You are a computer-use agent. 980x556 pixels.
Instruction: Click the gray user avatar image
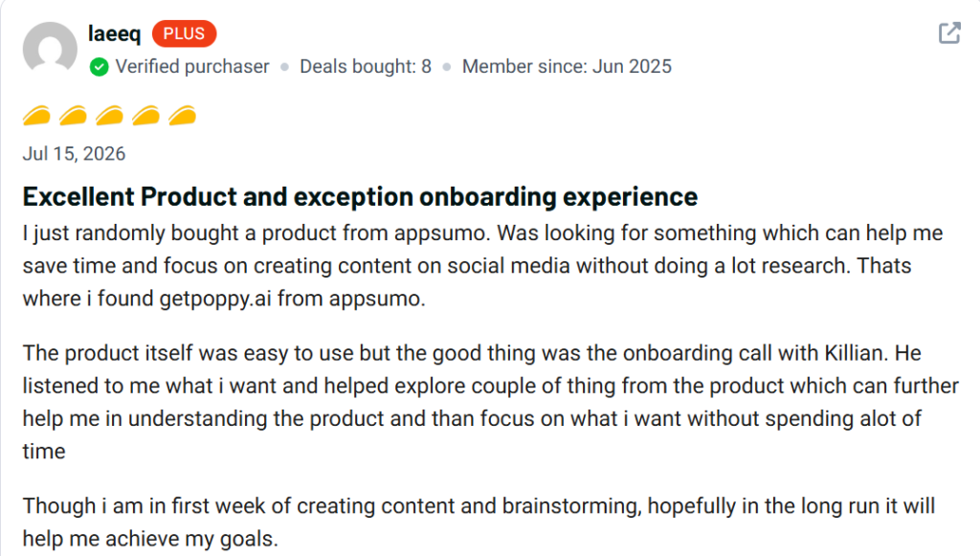(x=50, y=49)
